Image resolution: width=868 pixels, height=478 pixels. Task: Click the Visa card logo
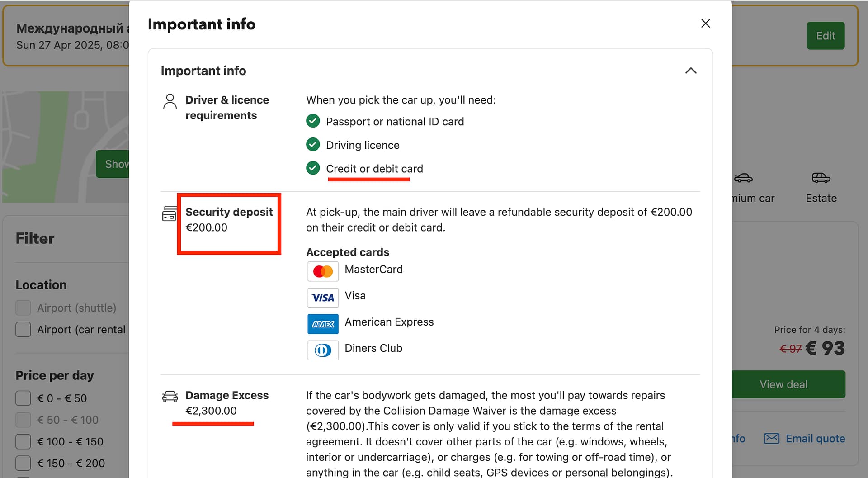(x=323, y=298)
